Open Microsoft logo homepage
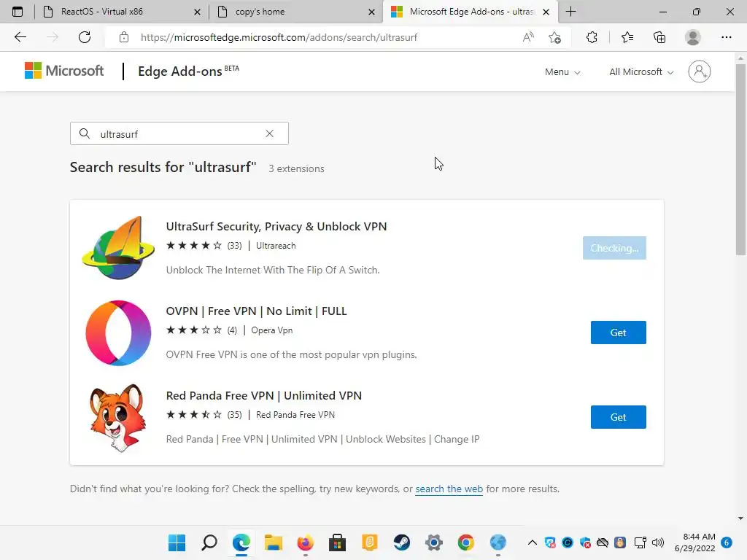The image size is (747, 560). pos(64,71)
